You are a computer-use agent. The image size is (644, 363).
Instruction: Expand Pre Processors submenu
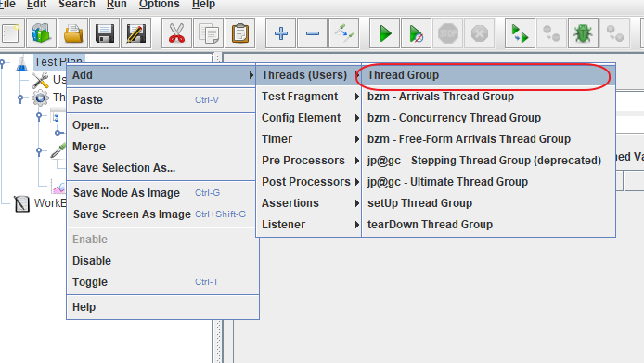[309, 161]
